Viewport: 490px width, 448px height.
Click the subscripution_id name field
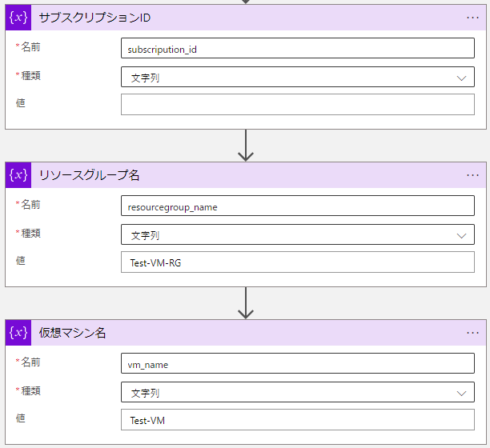[298, 48]
